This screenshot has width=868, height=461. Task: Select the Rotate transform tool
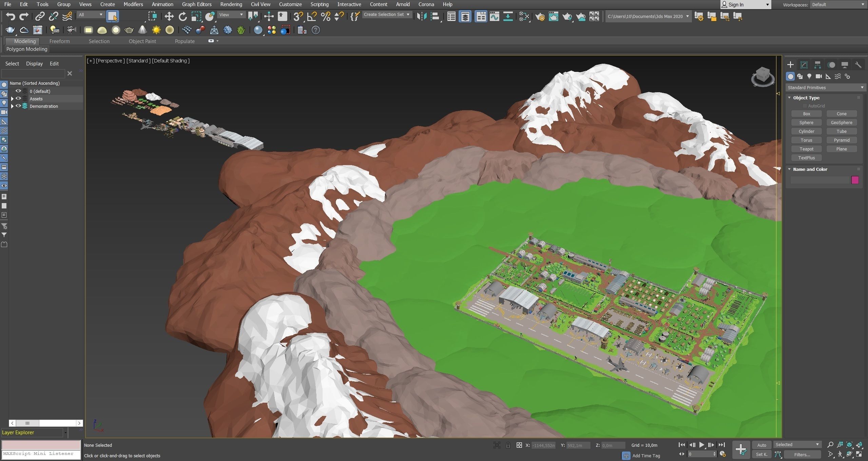click(182, 16)
